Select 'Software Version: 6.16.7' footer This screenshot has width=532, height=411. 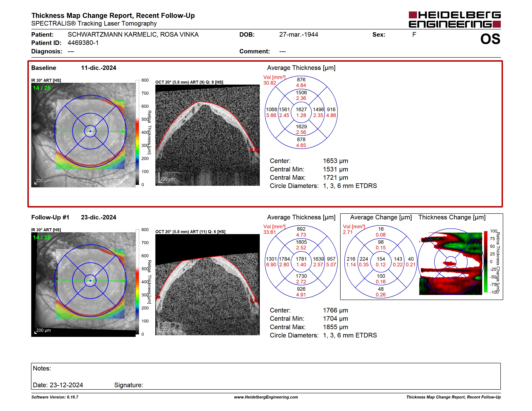55,397
